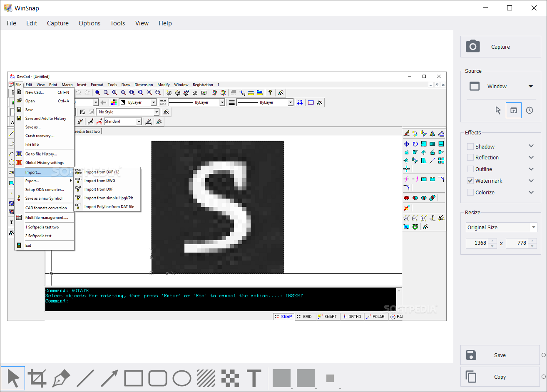Click the line width square indicator
The height and width of the screenshot is (392, 547).
coord(330,378)
